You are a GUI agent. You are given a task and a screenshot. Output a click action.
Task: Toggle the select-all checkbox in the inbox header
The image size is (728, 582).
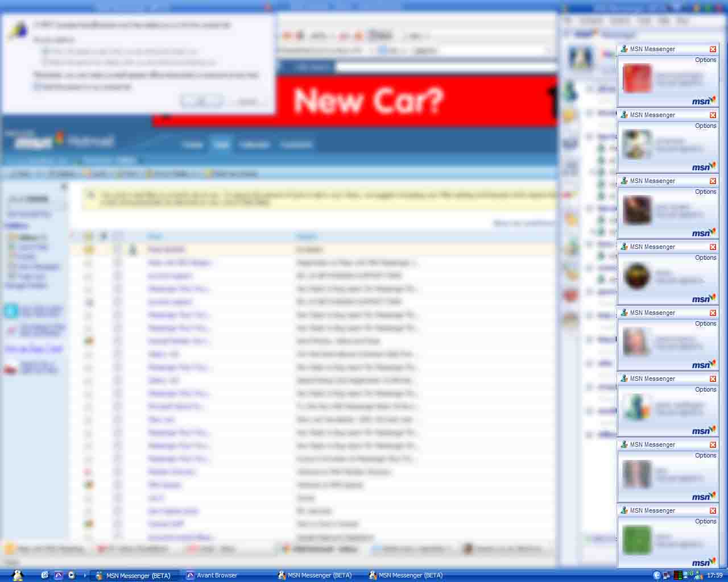click(x=118, y=236)
